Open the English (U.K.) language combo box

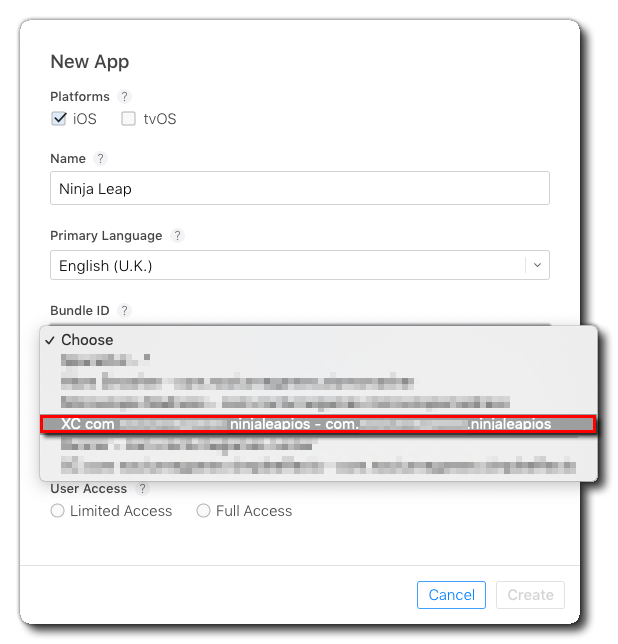pos(300,265)
